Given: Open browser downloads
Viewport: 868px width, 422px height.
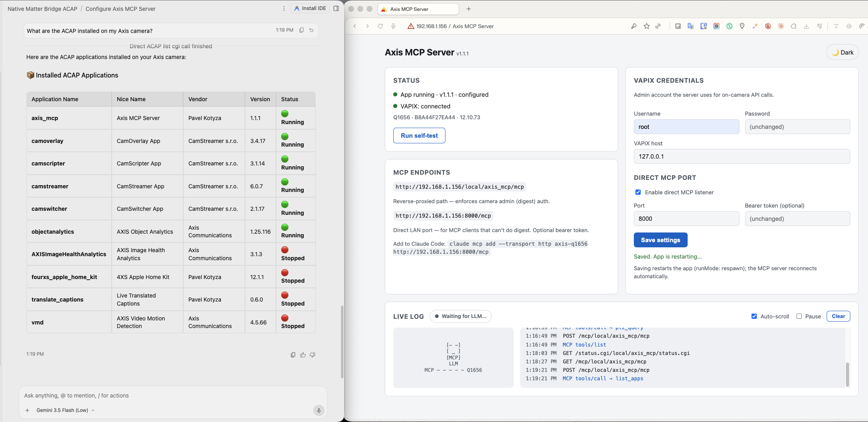Looking at the screenshot, I should point(807,26).
